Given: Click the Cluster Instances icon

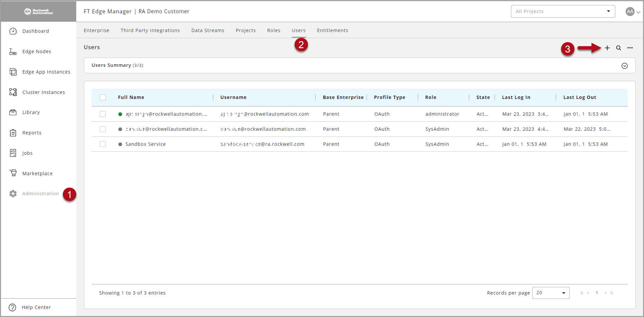Looking at the screenshot, I should coord(13,92).
